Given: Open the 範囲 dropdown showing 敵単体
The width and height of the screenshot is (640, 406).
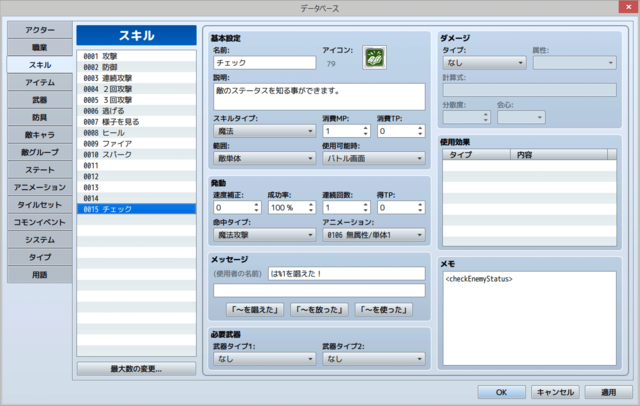Looking at the screenshot, I should point(264,158).
